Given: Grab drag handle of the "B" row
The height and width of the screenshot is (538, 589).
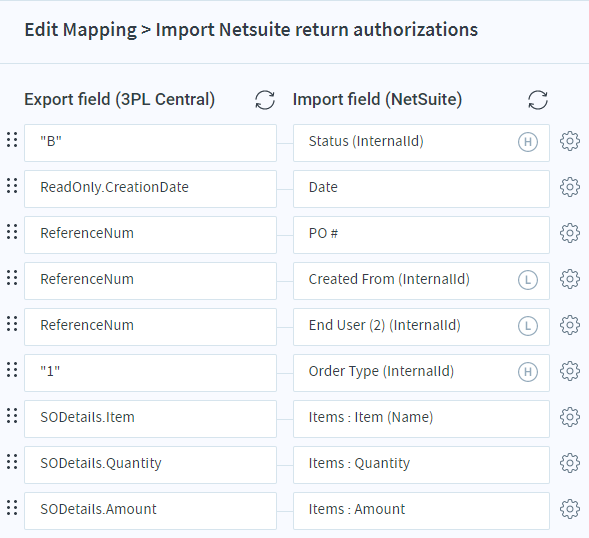Looking at the screenshot, I should [12, 140].
